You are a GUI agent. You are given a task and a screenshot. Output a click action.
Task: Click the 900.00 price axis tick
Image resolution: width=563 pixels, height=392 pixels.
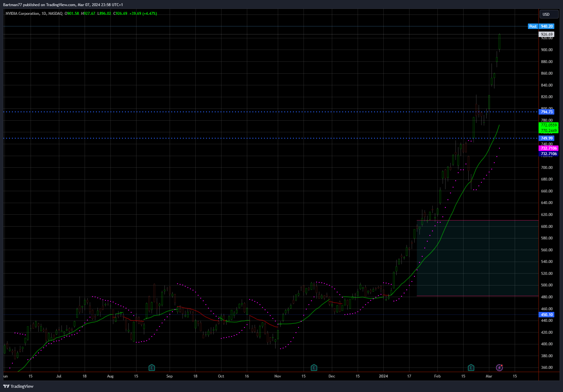[547, 50]
